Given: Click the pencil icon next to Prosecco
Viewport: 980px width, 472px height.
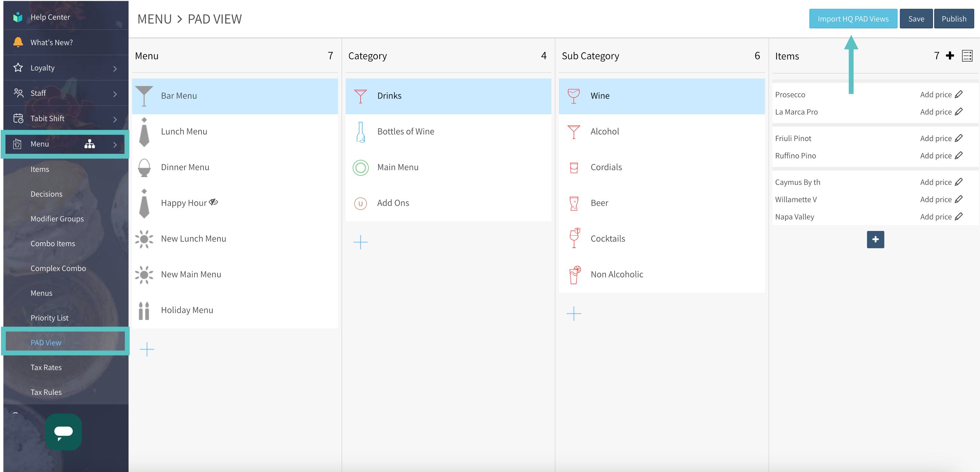Looking at the screenshot, I should point(959,94).
